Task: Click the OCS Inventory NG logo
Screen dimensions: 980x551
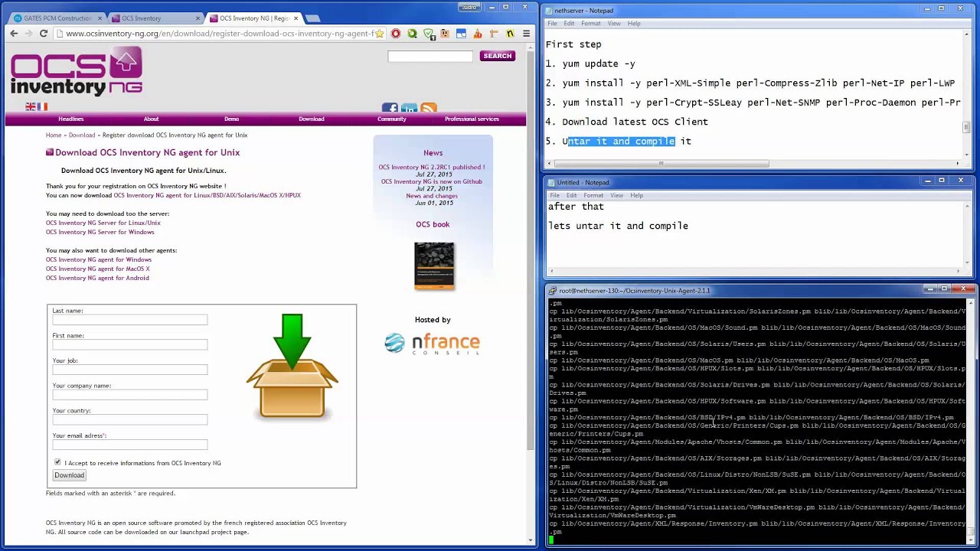Action: click(x=77, y=71)
